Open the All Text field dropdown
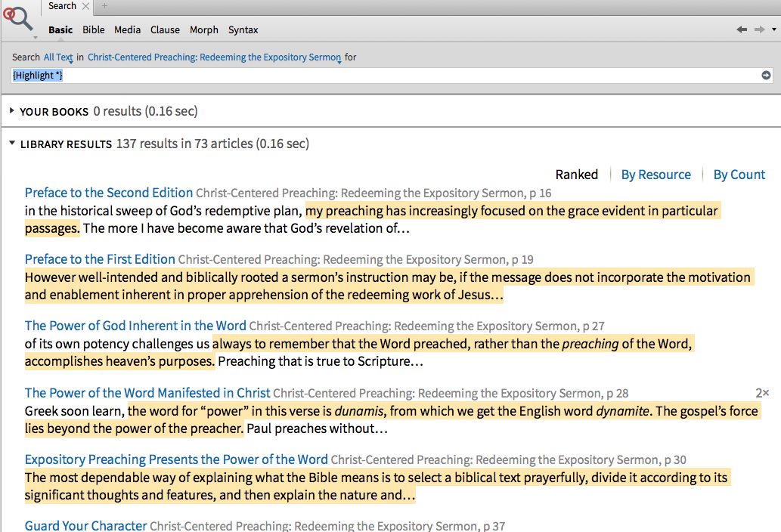 point(58,57)
